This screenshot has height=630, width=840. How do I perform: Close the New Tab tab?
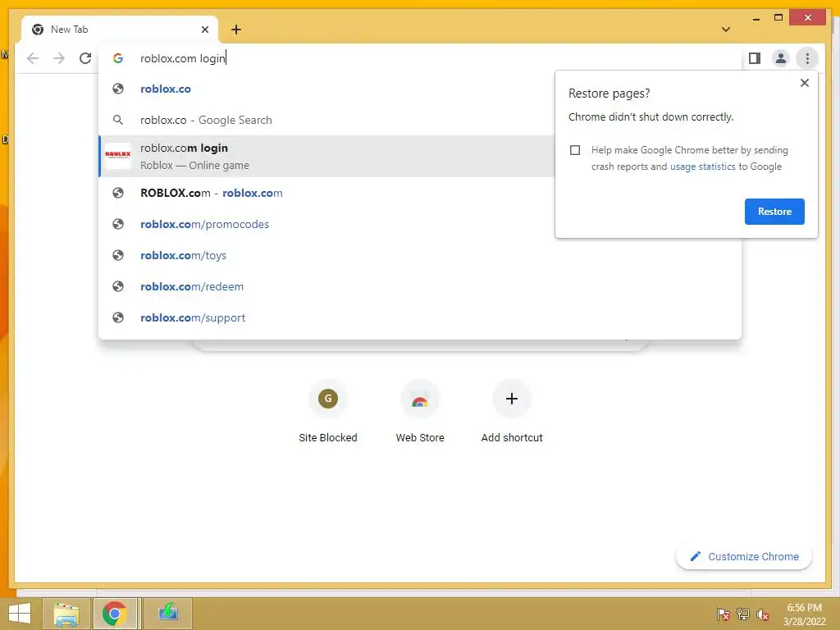pyautogui.click(x=204, y=30)
